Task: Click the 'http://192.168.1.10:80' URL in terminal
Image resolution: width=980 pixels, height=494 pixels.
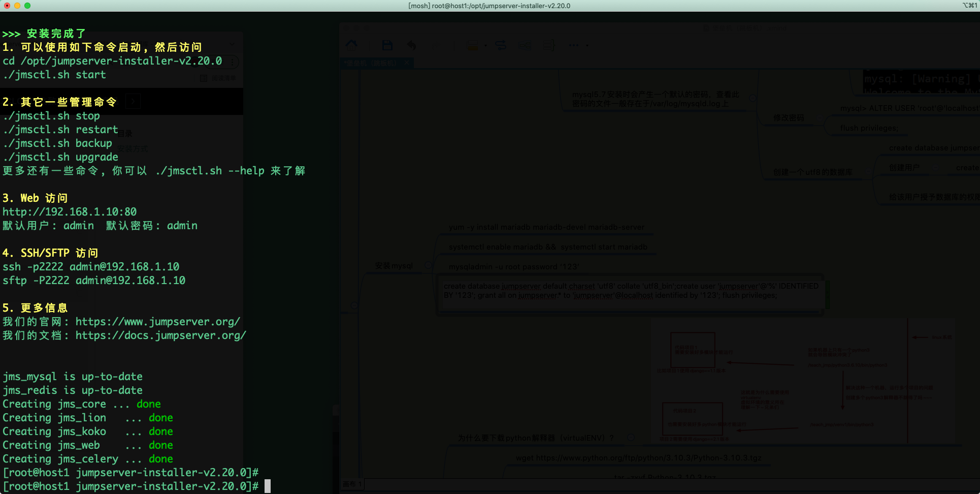Action: pos(70,212)
